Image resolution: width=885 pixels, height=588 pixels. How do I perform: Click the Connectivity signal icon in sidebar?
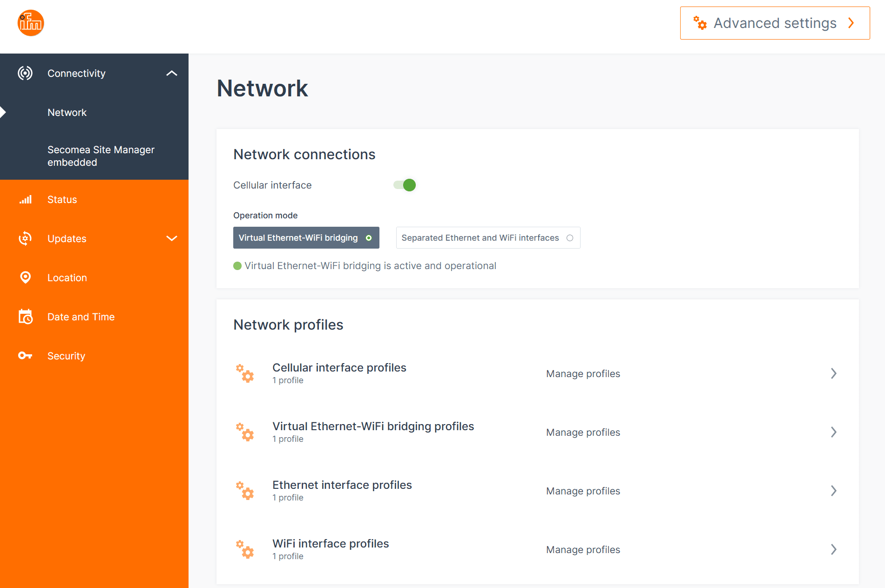[25, 73]
